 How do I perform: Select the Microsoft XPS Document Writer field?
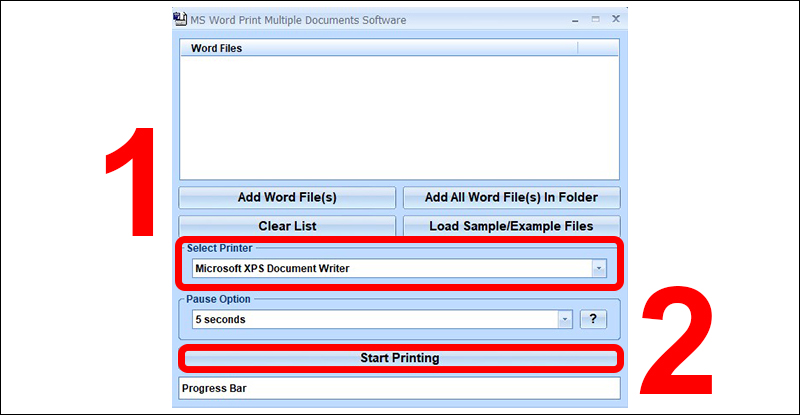390,268
